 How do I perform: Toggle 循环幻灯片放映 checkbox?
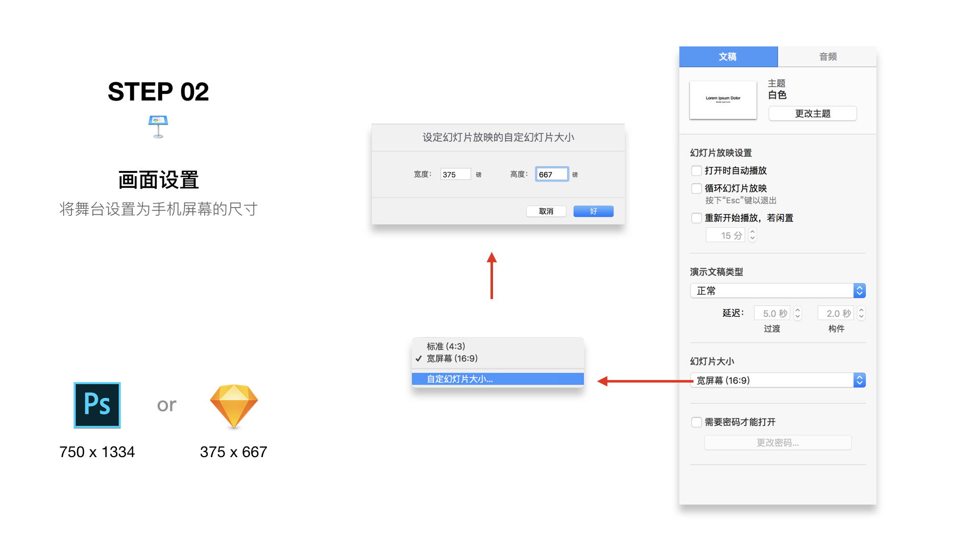pyautogui.click(x=696, y=188)
